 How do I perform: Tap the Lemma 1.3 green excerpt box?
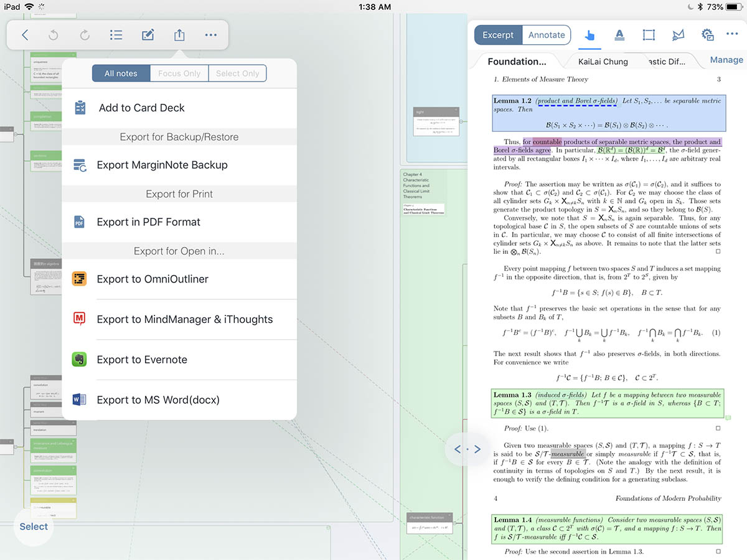point(607,403)
